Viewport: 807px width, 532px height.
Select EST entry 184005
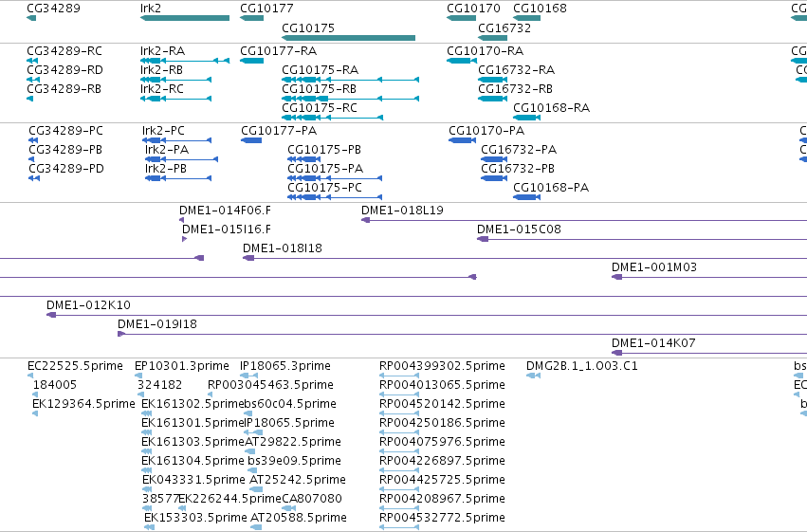click(x=55, y=385)
